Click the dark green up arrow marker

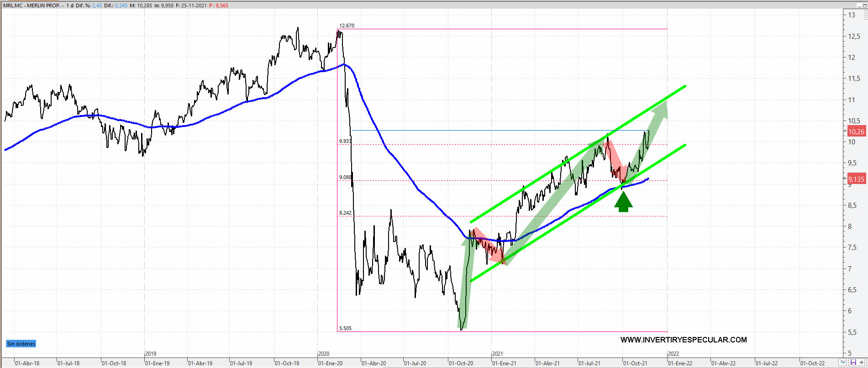pyautogui.click(x=623, y=201)
